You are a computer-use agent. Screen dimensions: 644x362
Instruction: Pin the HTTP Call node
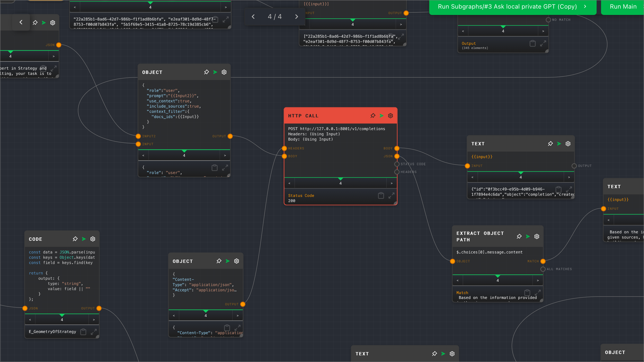pos(373,116)
